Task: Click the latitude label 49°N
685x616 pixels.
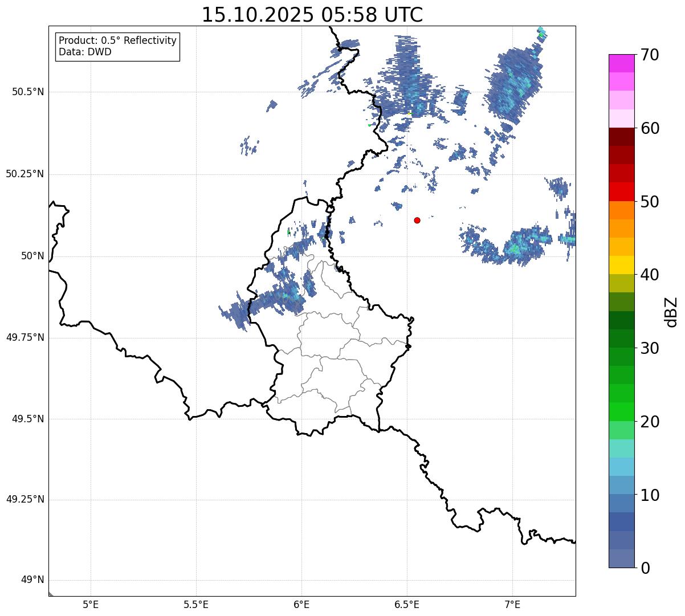Action: coord(32,580)
